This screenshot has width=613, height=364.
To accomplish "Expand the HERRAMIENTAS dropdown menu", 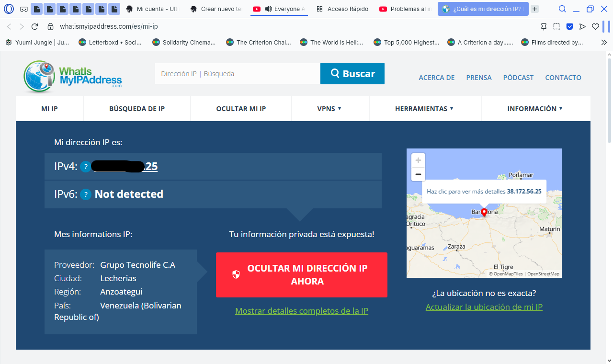I will [424, 109].
